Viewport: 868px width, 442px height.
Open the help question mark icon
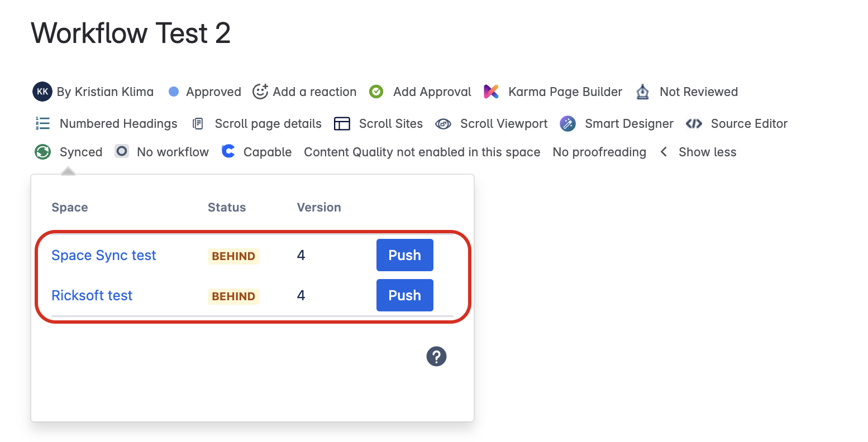[x=436, y=356]
